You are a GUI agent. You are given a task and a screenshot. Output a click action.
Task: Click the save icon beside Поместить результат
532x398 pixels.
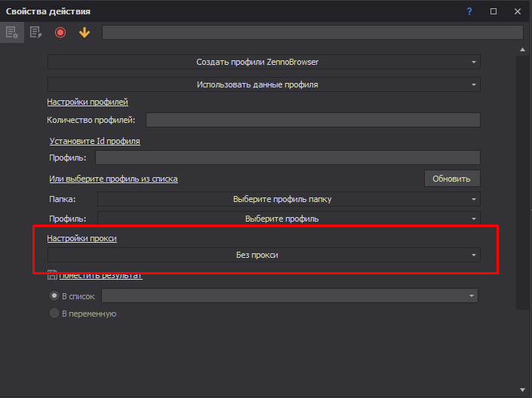(52, 275)
